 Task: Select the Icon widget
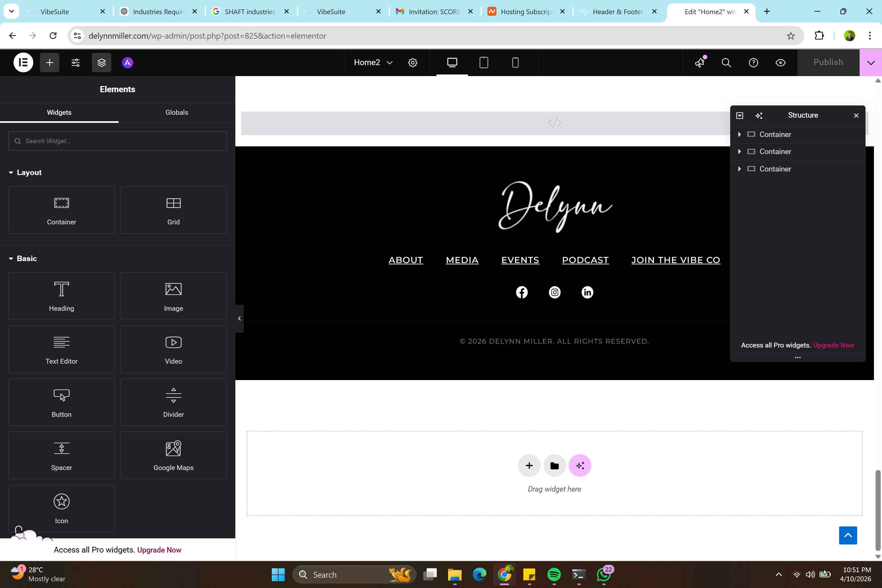[x=62, y=508]
